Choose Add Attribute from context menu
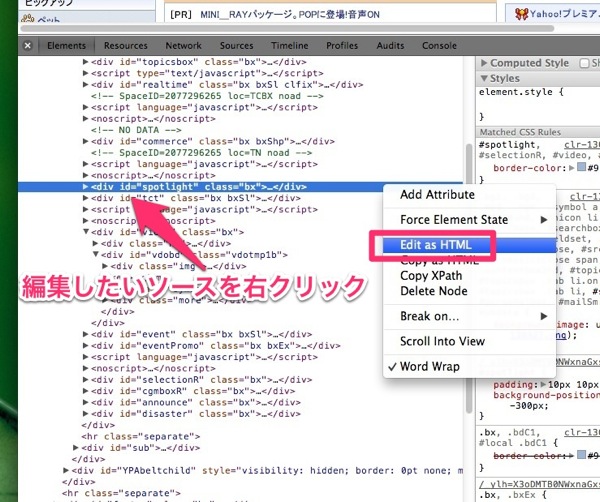Image resolution: width=600 pixels, height=502 pixels. 469,195
